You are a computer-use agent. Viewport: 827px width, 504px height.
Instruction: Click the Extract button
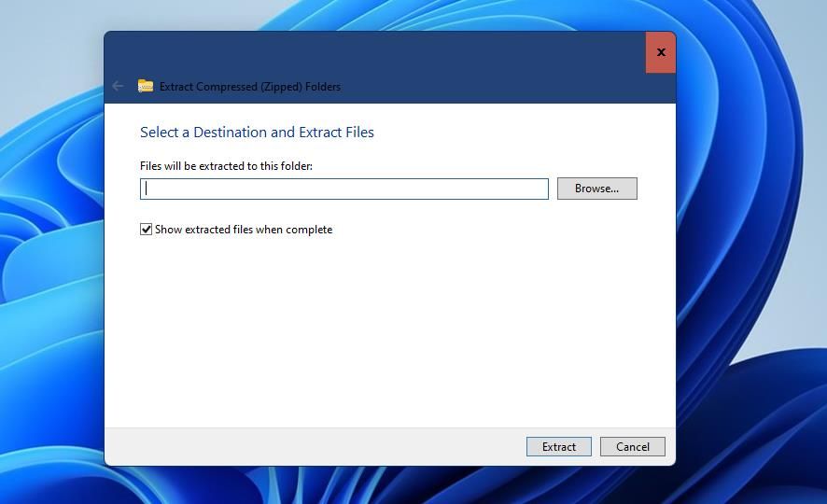[x=558, y=446]
